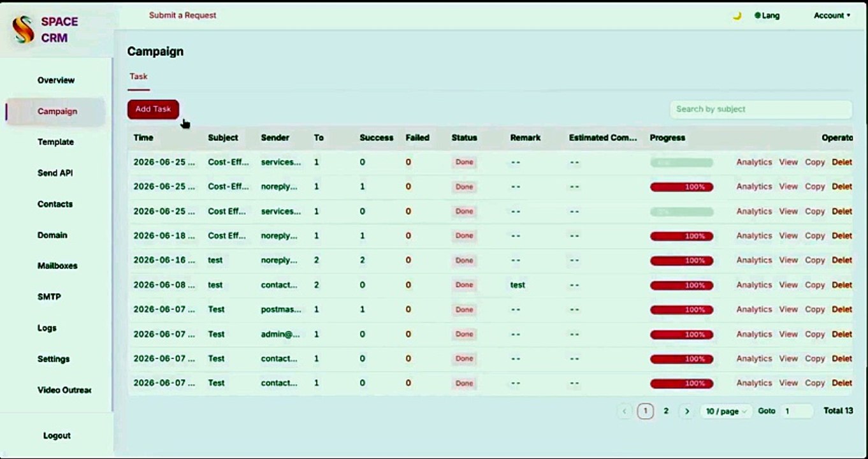868x459 pixels.
Task: Click the Goto page number field
Action: click(x=797, y=411)
